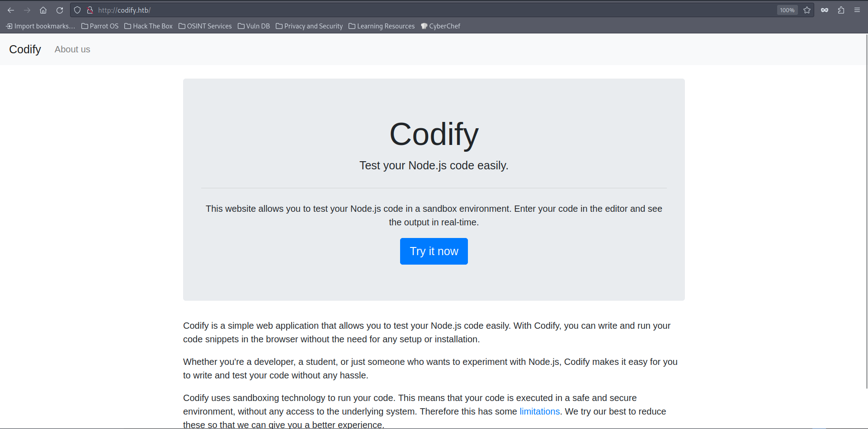
Task: Open the Hack The Box bookmark folder
Action: point(149,26)
